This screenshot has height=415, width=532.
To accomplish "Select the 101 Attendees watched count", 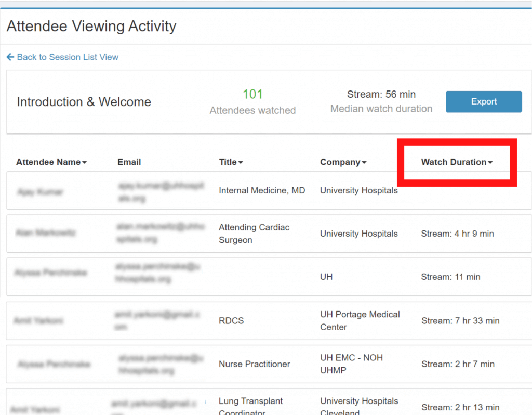I will (252, 94).
